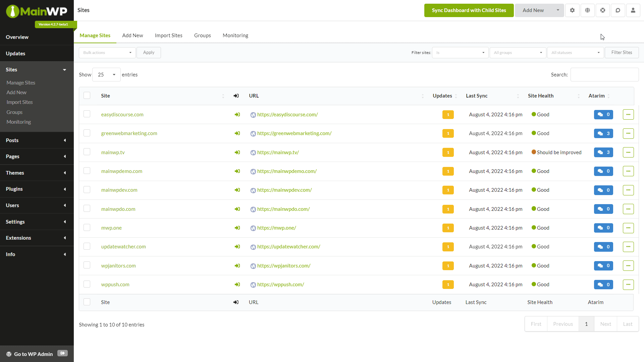Check the checkbox next to wppush.com
The width and height of the screenshot is (644, 362).
(x=87, y=284)
